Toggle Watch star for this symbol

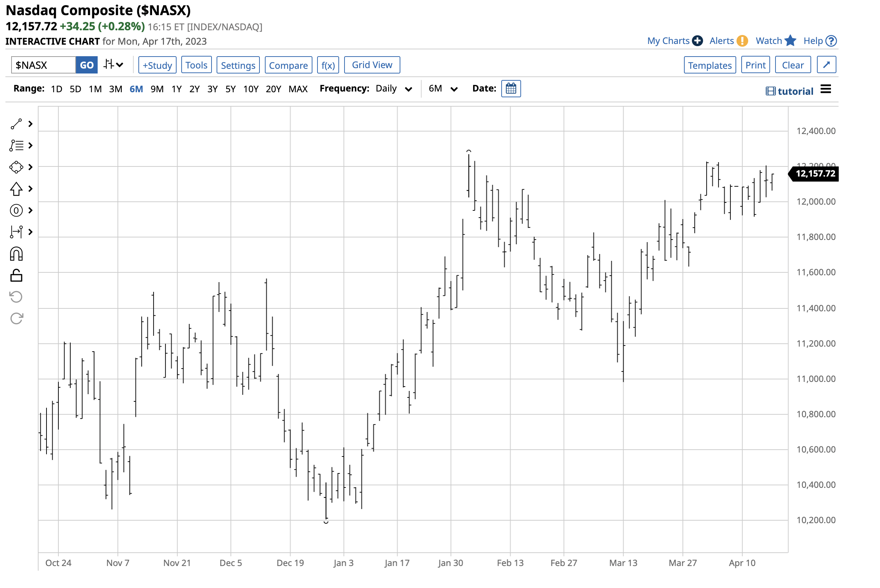[790, 40]
